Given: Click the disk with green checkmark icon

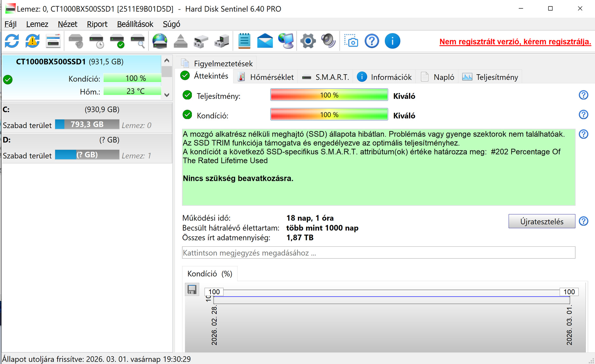Looking at the screenshot, I should pos(117,41).
